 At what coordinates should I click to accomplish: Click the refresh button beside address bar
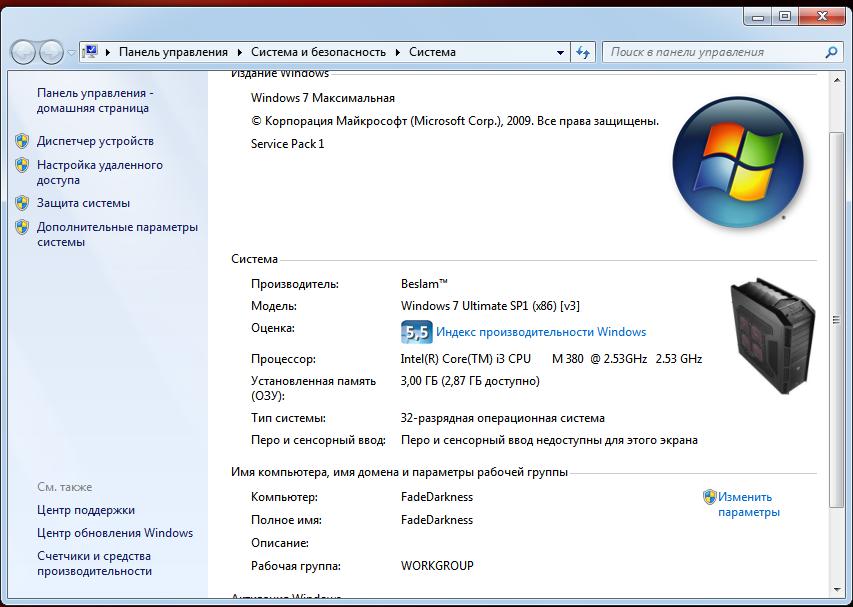[x=583, y=53]
